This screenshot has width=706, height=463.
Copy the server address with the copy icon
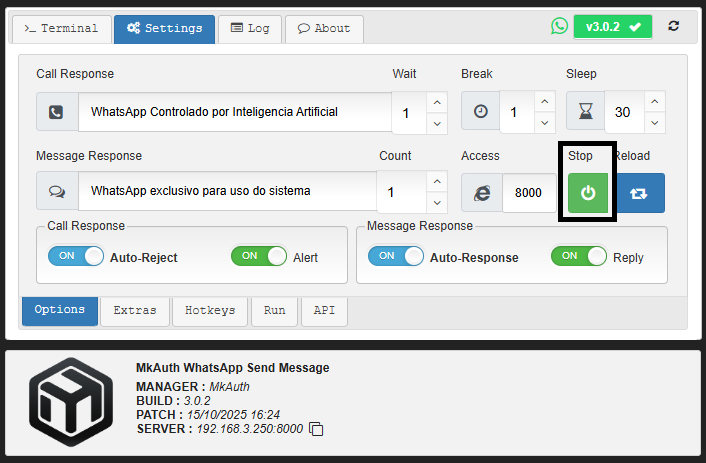(x=316, y=429)
